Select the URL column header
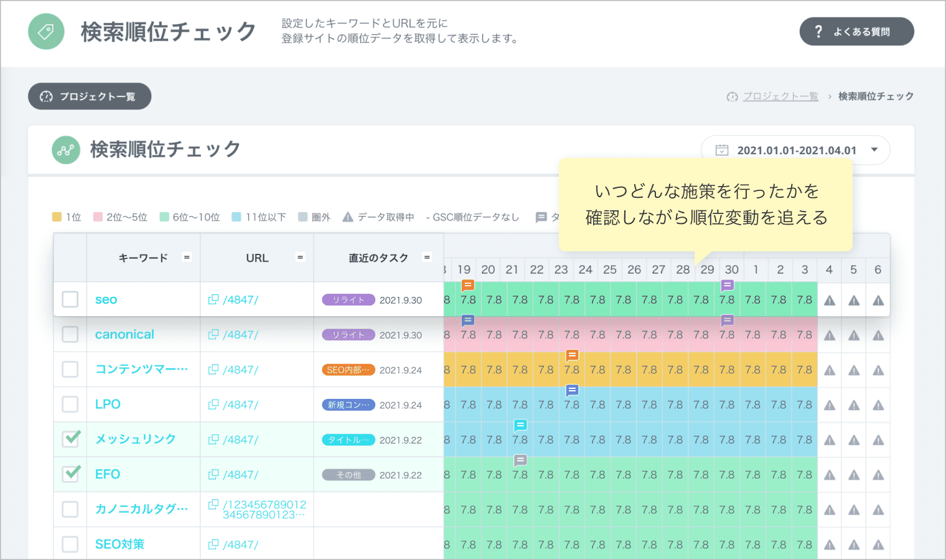 [257, 258]
